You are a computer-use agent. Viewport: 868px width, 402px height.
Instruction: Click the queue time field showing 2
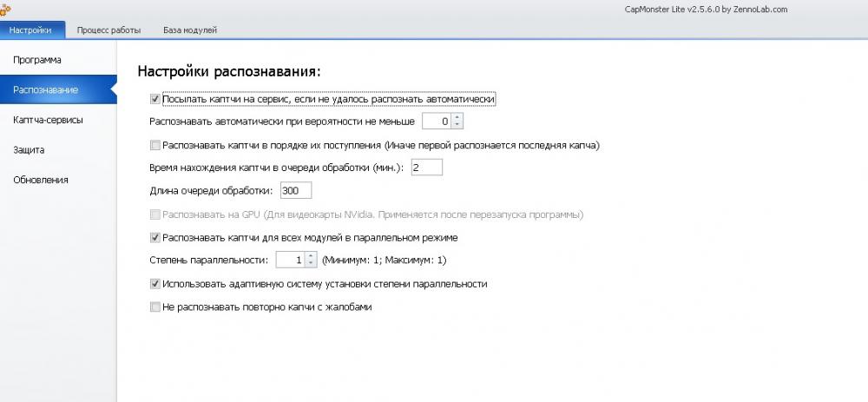(427, 167)
